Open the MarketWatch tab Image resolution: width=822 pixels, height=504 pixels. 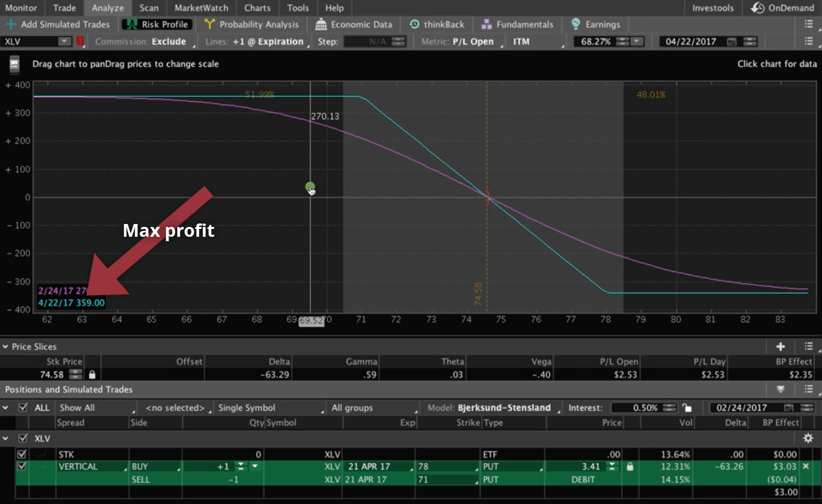point(201,8)
